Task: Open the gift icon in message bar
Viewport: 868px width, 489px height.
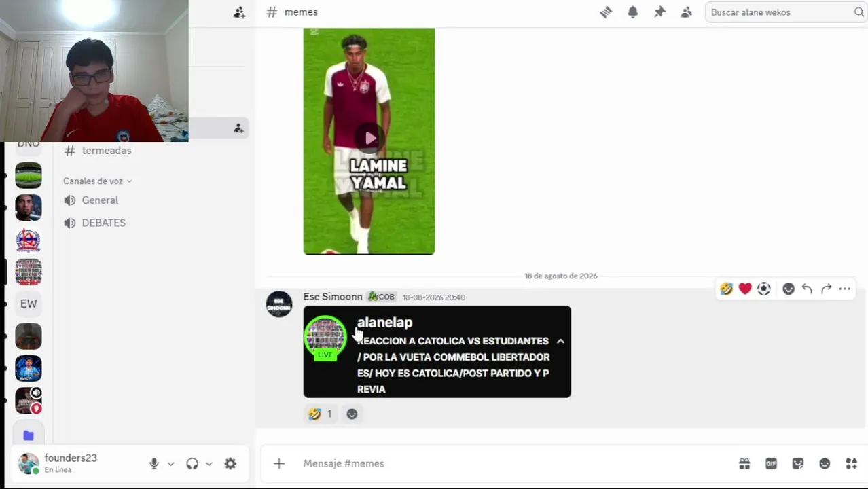Action: (744, 463)
